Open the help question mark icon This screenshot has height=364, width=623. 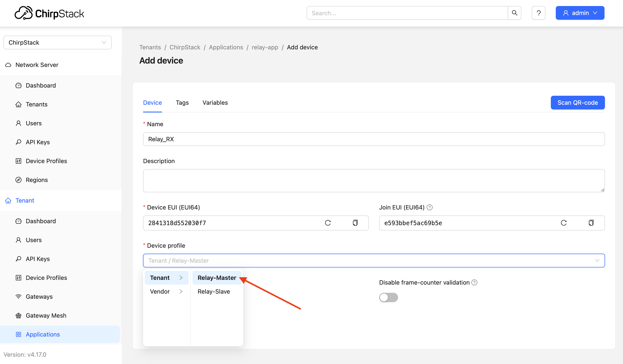click(538, 13)
